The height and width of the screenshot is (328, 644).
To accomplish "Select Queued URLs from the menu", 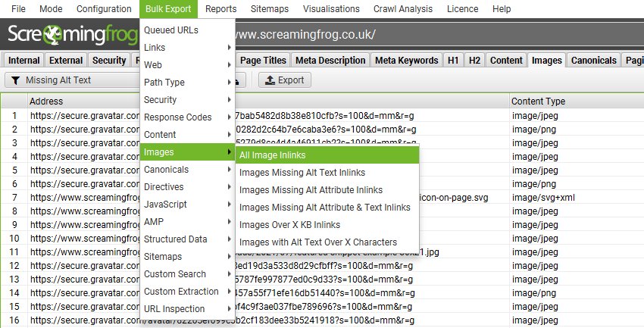I will click(x=187, y=30).
